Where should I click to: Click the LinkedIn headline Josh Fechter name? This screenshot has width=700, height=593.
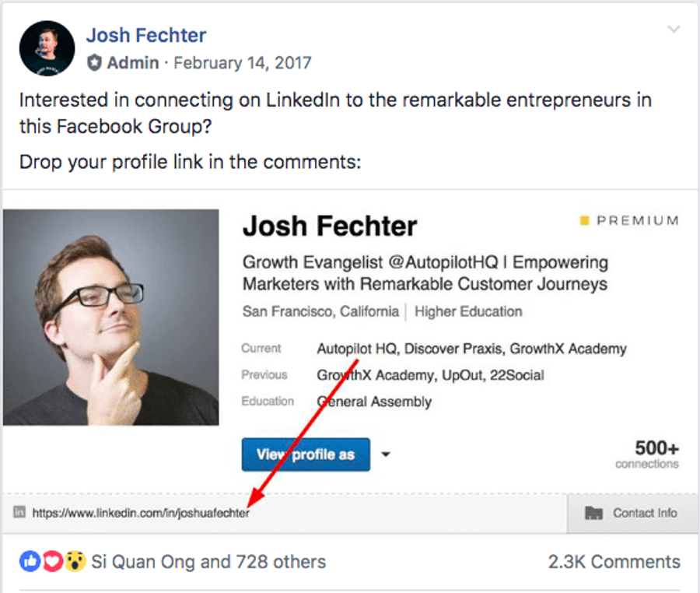(330, 226)
